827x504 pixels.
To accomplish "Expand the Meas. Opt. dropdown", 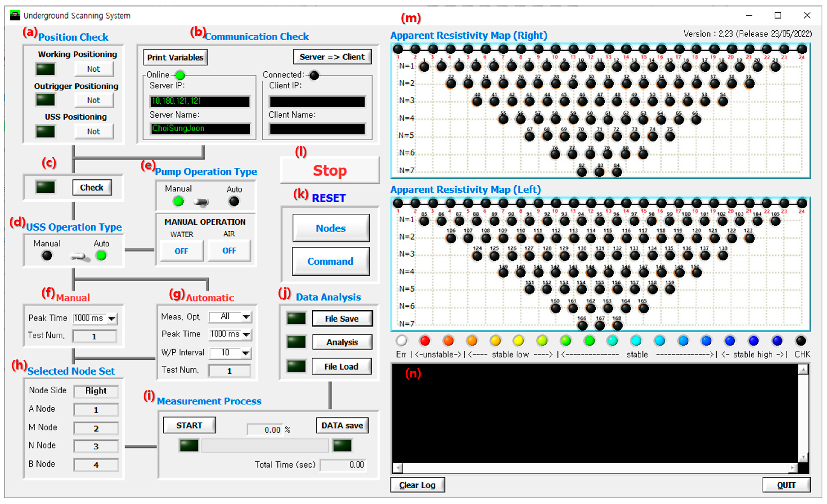I will click(x=246, y=316).
